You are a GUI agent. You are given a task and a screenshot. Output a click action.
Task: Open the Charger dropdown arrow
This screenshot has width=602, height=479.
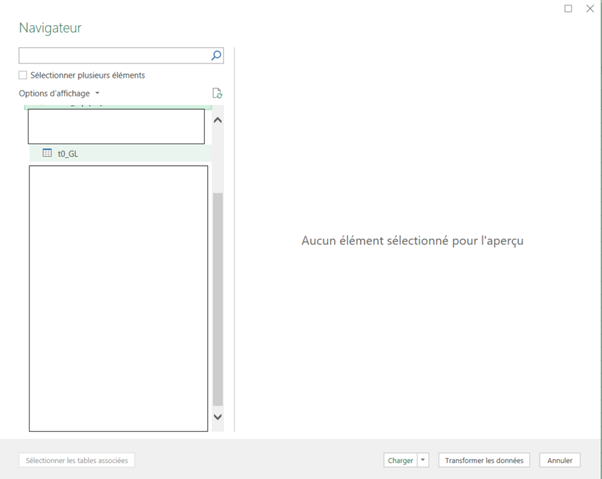(423, 460)
